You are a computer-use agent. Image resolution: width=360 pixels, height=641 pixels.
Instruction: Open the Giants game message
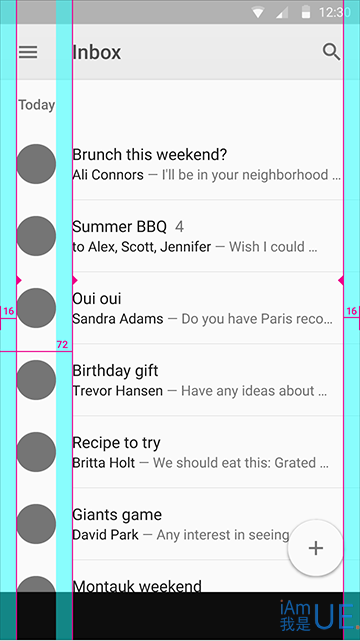pos(180,524)
